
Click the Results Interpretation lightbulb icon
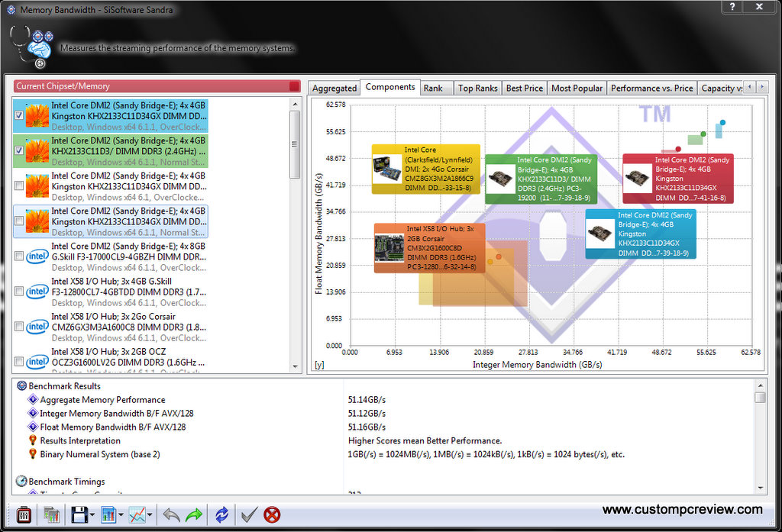point(33,440)
